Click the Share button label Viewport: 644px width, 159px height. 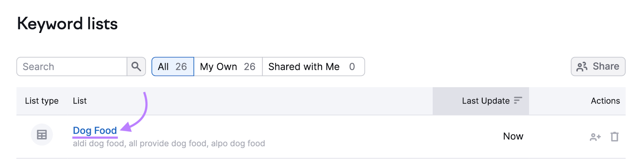tap(606, 66)
